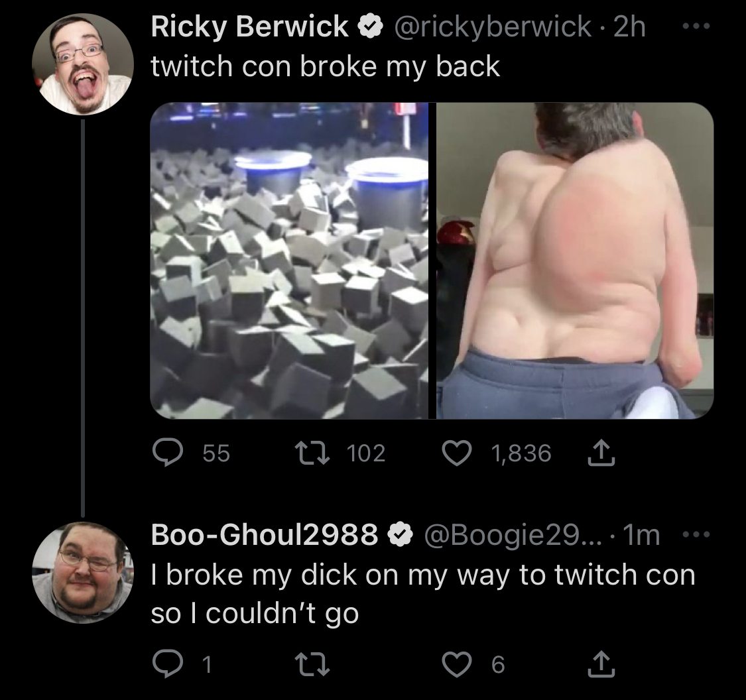Viewport: 746px width, 700px height.
Task: Open Boo-Ghoul2988's profile avatar
Action: tap(83, 573)
